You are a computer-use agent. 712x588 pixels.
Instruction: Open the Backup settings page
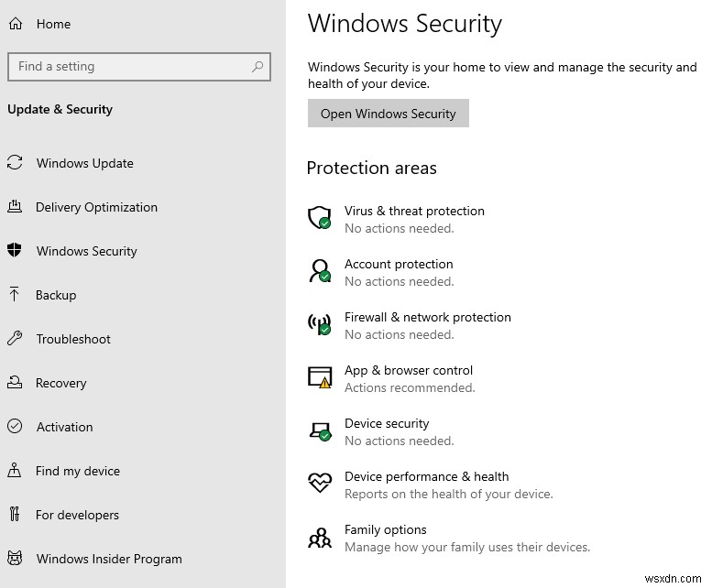56,295
